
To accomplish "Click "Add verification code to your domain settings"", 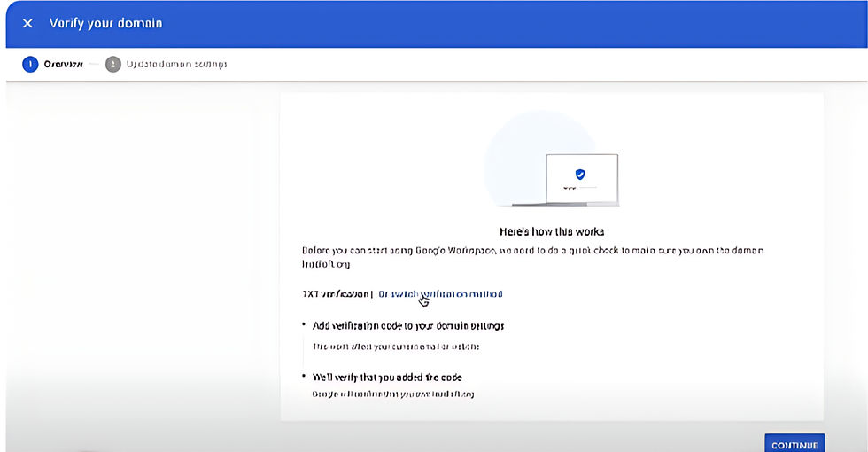I will 408,326.
